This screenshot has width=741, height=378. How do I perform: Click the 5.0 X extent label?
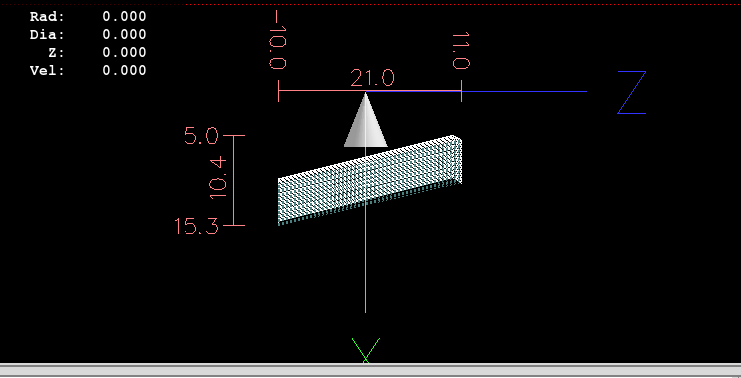pyautogui.click(x=201, y=137)
